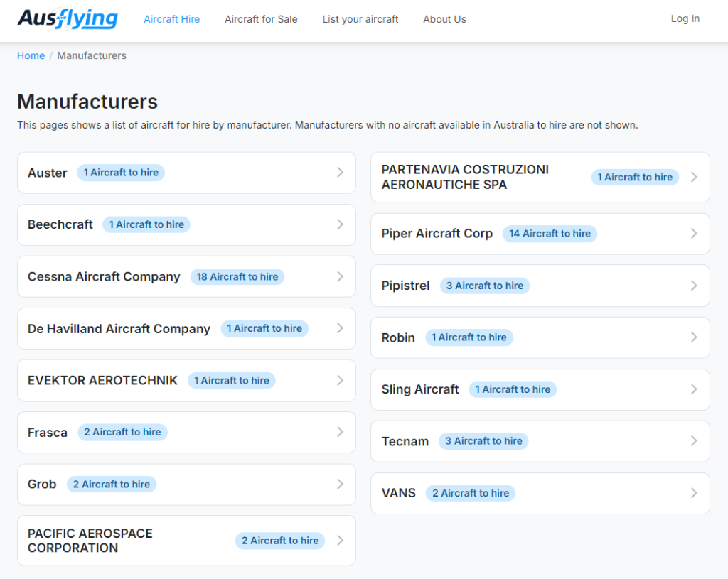Click EVEKTOR's 1 Aircraft to hire badge
Screen dimensions: 728x579
coord(231,380)
